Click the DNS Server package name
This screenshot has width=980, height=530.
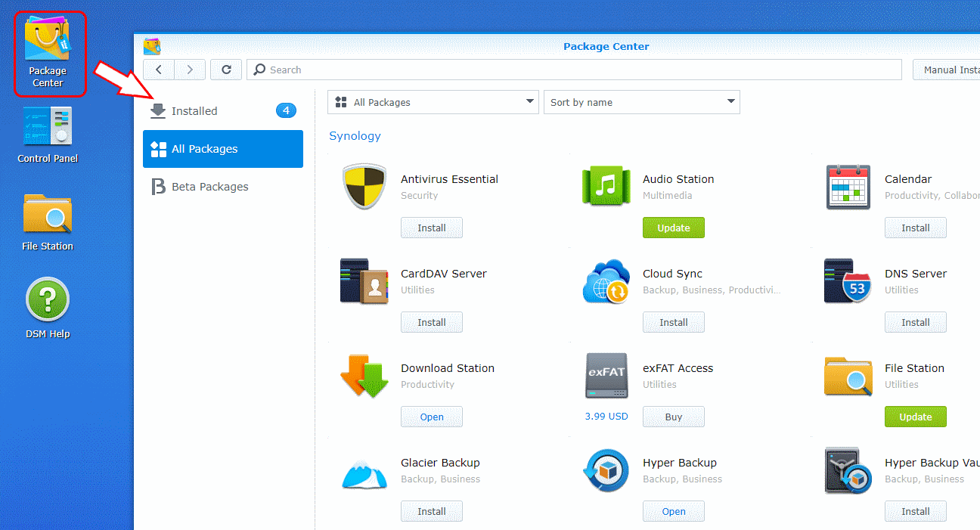[916, 274]
